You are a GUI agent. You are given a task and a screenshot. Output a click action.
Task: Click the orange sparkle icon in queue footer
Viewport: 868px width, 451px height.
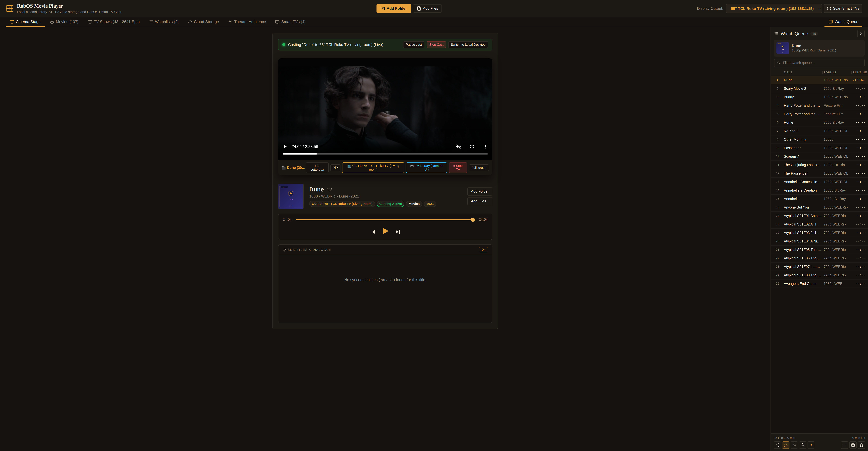pos(811,445)
